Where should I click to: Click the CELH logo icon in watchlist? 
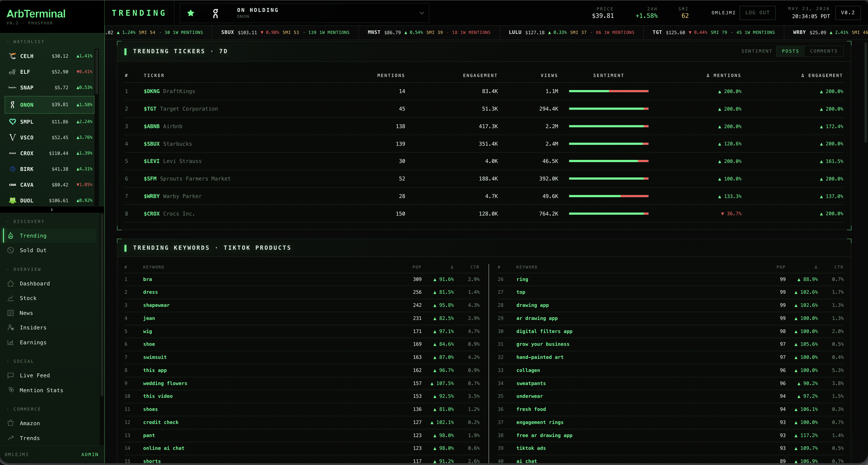(x=12, y=56)
